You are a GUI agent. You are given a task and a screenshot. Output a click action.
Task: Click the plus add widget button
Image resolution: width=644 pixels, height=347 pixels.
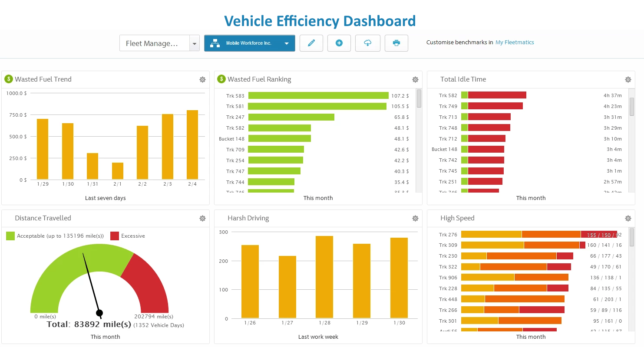(339, 43)
